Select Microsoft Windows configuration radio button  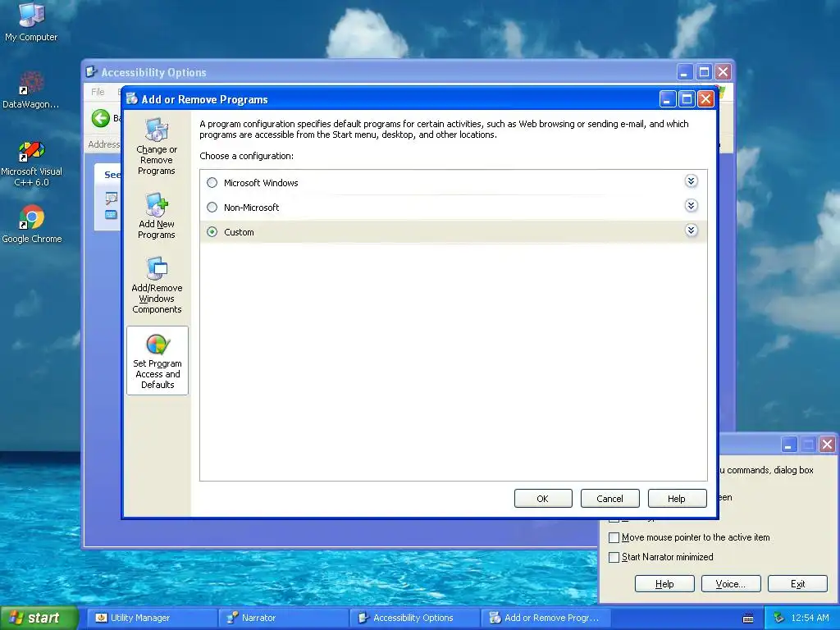coord(212,183)
